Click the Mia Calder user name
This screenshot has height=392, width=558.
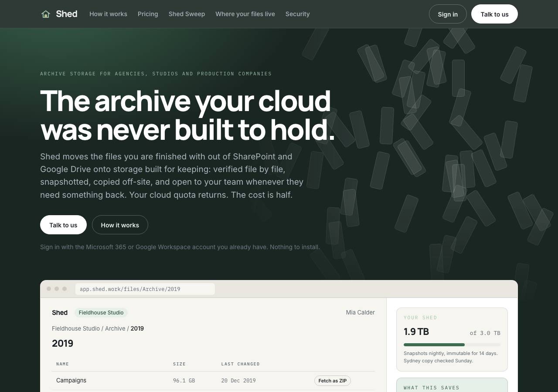[x=361, y=312]
